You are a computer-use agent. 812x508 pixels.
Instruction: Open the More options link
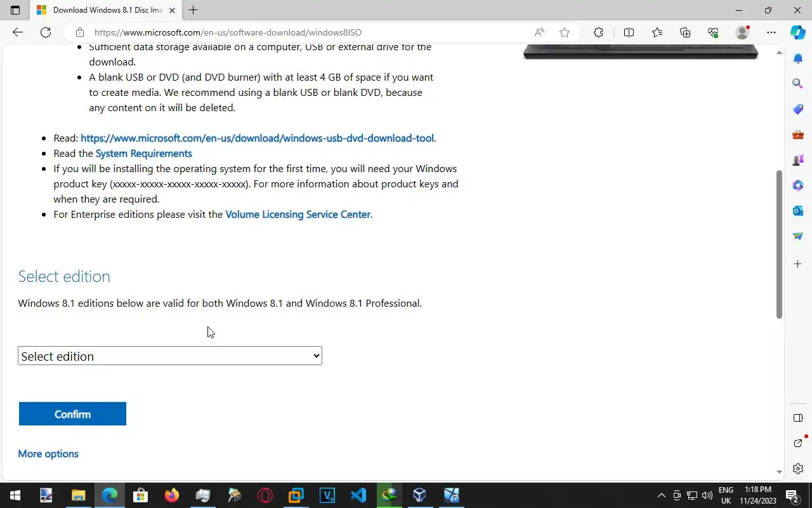[x=48, y=454]
